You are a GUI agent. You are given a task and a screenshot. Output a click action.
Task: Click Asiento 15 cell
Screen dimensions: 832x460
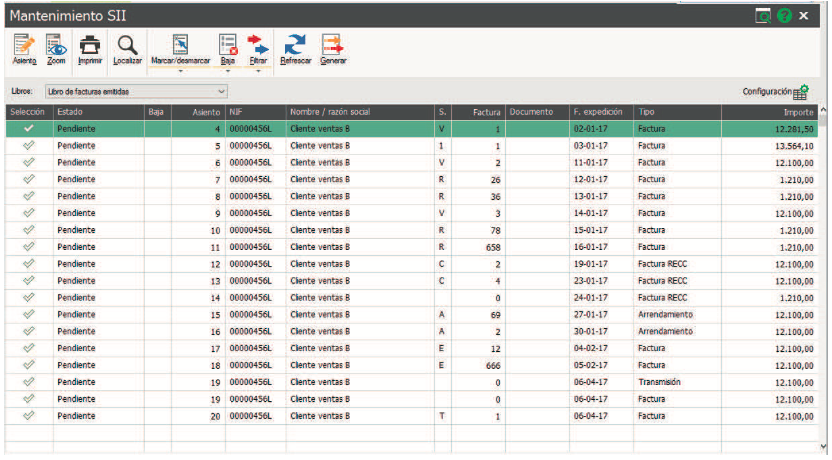[x=198, y=315]
